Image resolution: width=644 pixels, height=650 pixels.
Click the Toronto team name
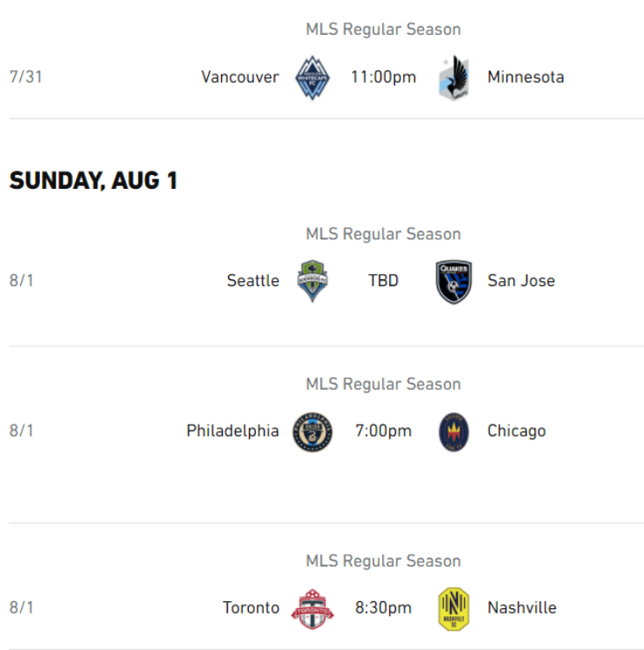click(x=252, y=608)
